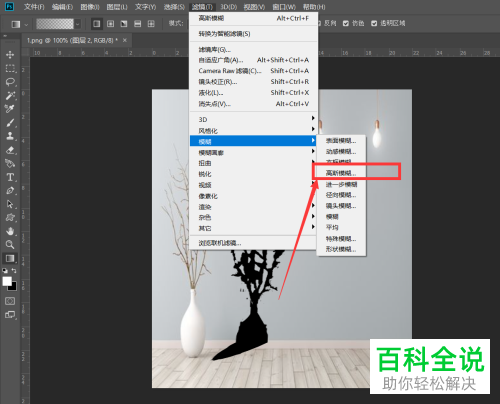This screenshot has width=500, height=404.
Task: Swap foreground and background colors
Action: tap(14, 271)
